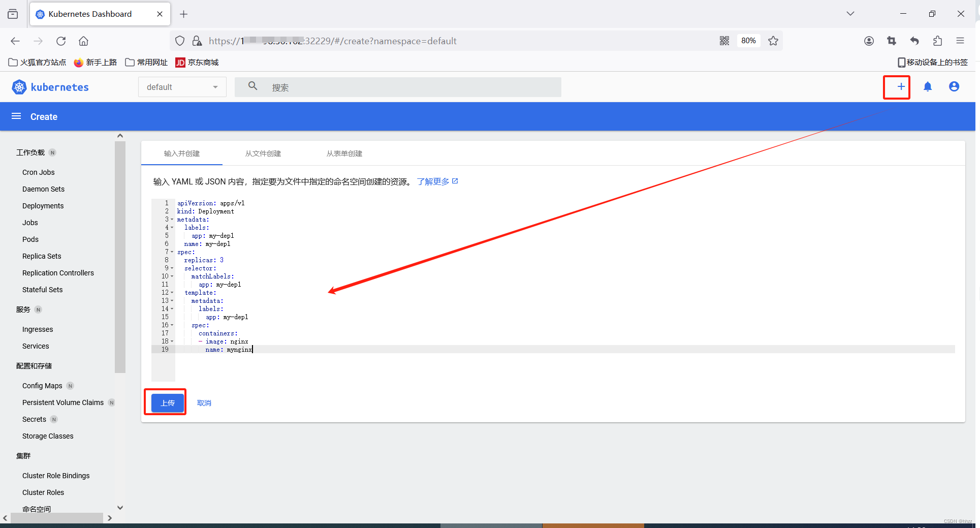Image resolution: width=980 pixels, height=528 pixels.
Task: Open 火狐官方站点 bookmark folder
Action: coord(37,63)
